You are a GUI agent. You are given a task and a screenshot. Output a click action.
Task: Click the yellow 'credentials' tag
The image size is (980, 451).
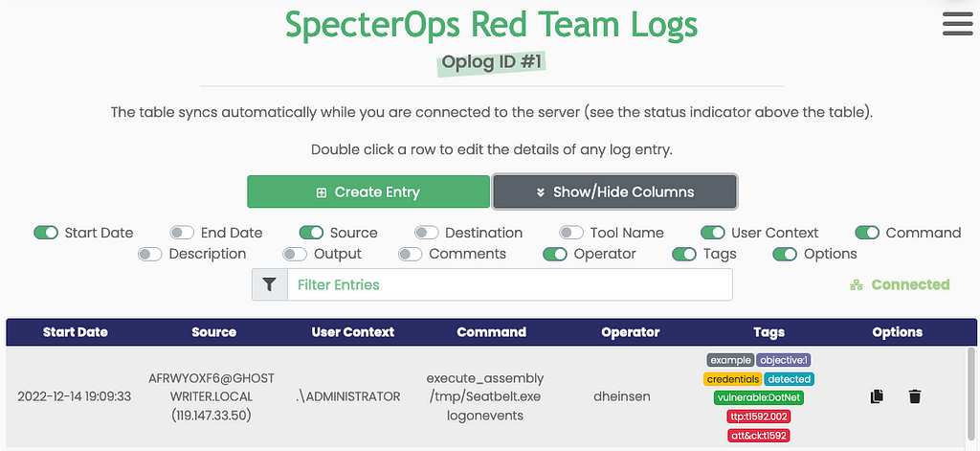point(732,379)
